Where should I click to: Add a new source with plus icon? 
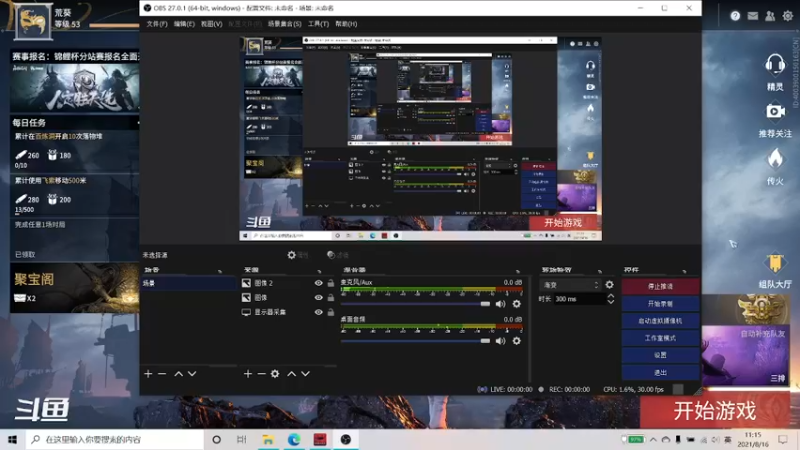tap(247, 374)
